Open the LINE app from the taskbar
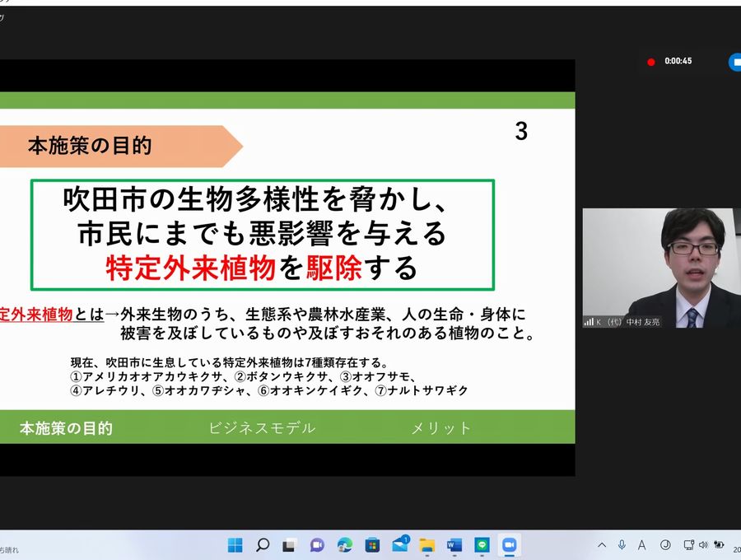 coord(482,545)
